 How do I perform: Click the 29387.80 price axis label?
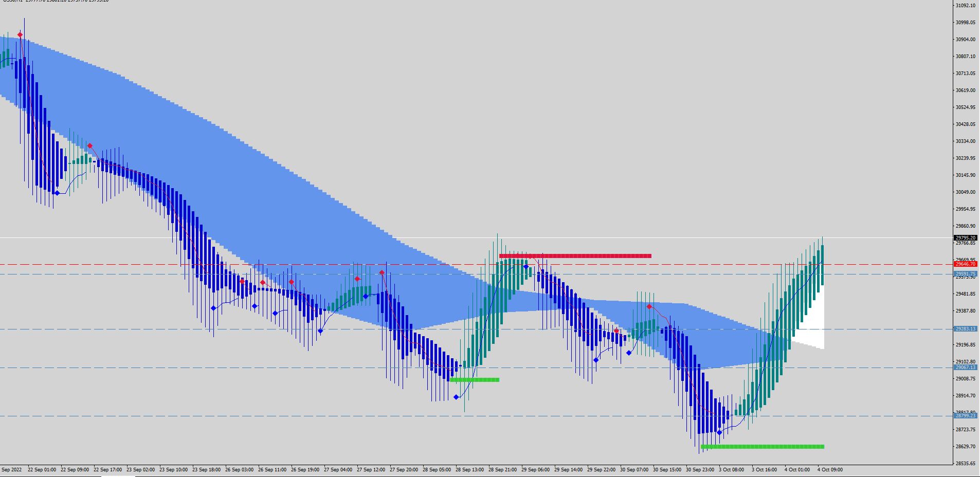[x=965, y=311]
